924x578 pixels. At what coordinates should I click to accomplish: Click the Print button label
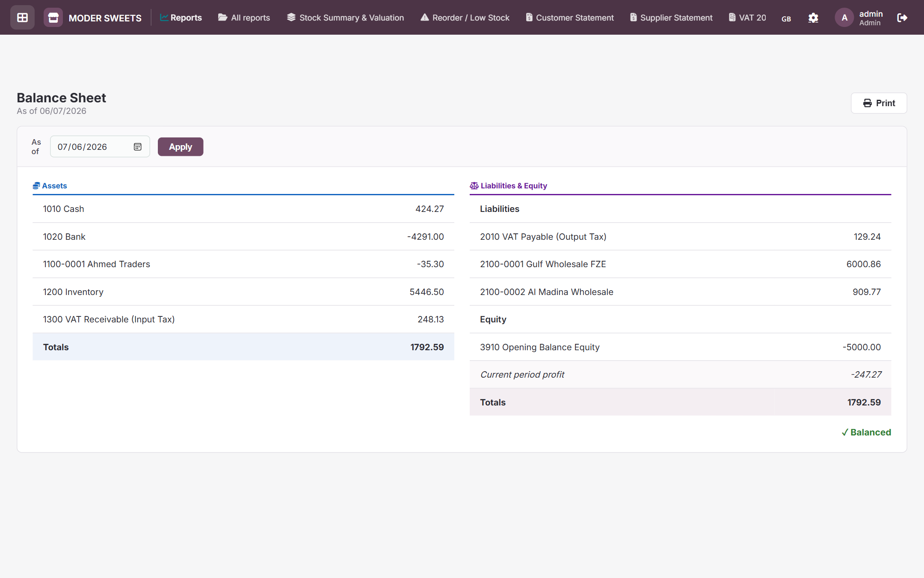[x=885, y=103]
